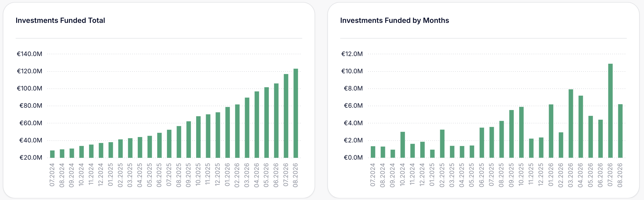Click the 06.2025 bar in Funded by Months chart
The height and width of the screenshot is (200, 644).
click(x=482, y=142)
